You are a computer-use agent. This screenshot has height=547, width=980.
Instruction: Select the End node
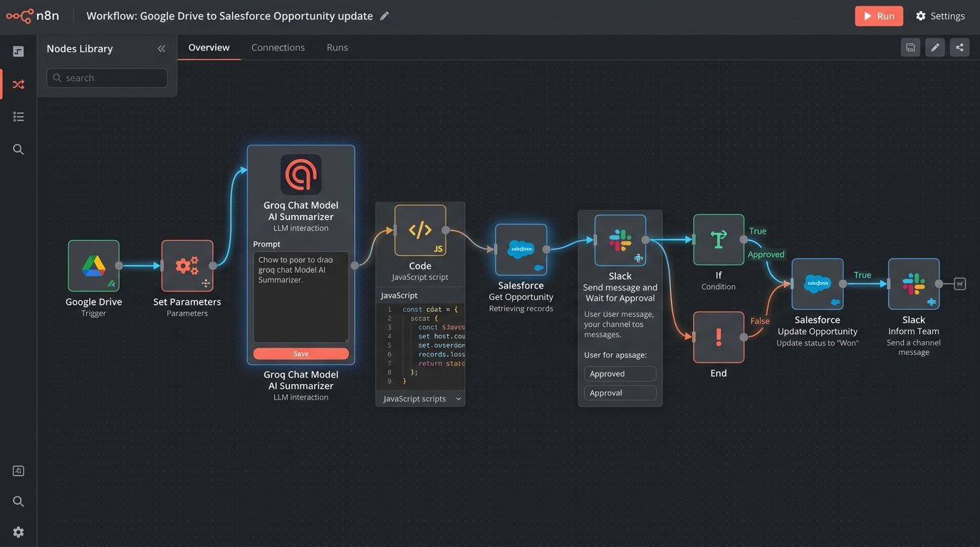[x=719, y=338]
